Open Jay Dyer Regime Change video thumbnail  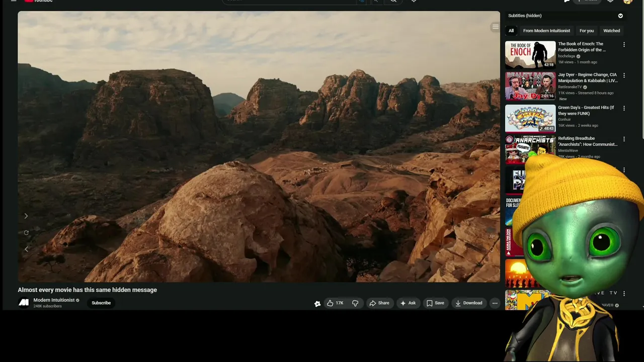(530, 86)
